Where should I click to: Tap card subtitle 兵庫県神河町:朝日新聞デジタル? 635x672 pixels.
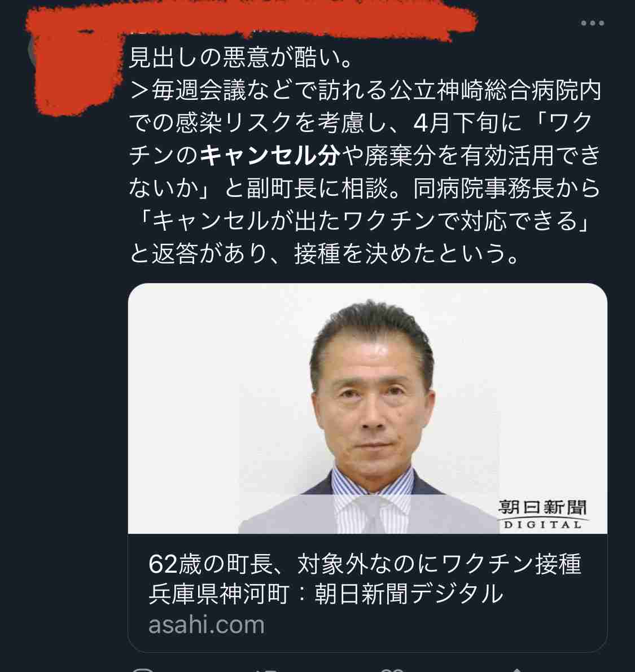tap(326, 594)
